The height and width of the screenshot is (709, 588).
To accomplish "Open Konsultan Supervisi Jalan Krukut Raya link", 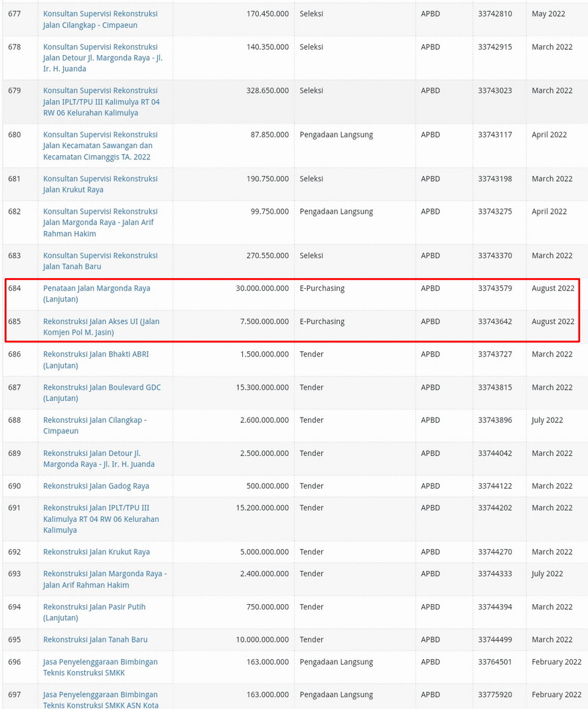I will (100, 179).
